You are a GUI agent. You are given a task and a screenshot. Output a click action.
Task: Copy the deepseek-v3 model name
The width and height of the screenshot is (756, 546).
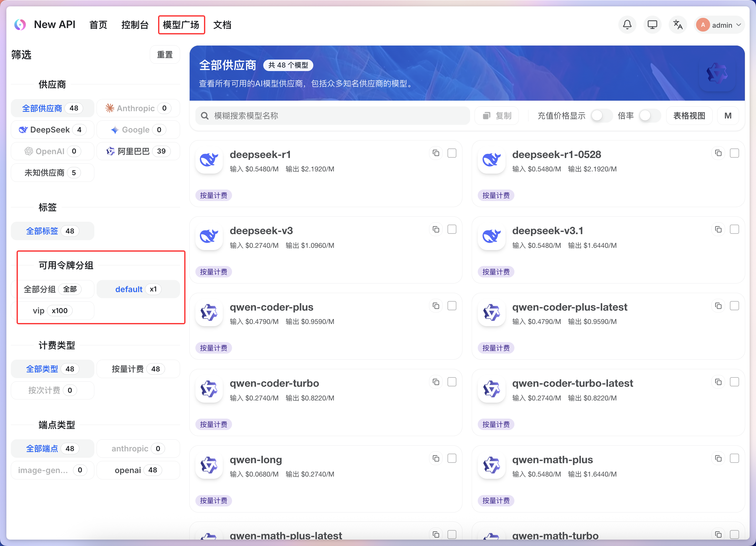[436, 230]
